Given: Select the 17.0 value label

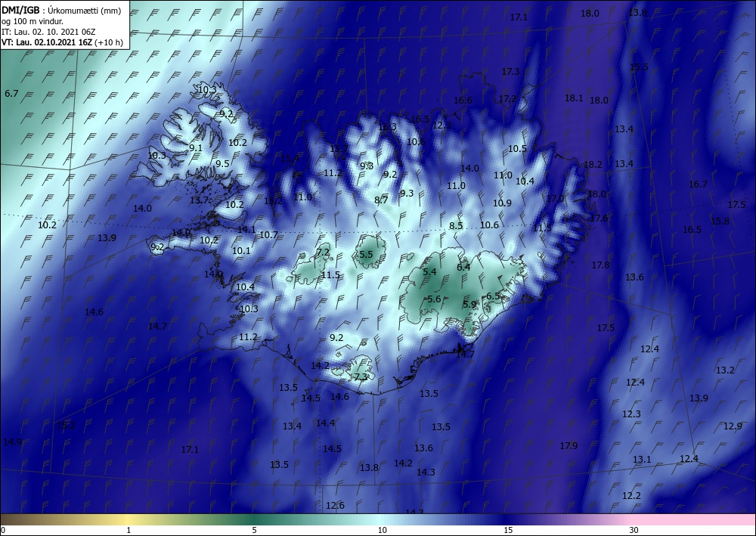Looking at the screenshot, I should pyautogui.click(x=556, y=199).
